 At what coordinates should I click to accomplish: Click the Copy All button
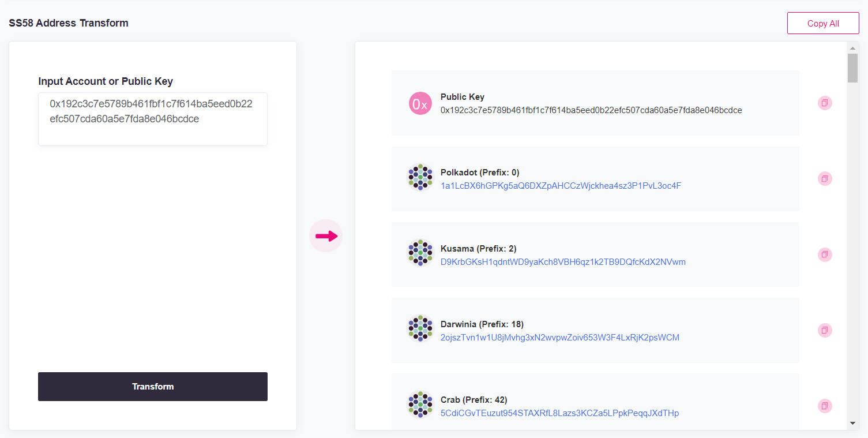pyautogui.click(x=823, y=24)
